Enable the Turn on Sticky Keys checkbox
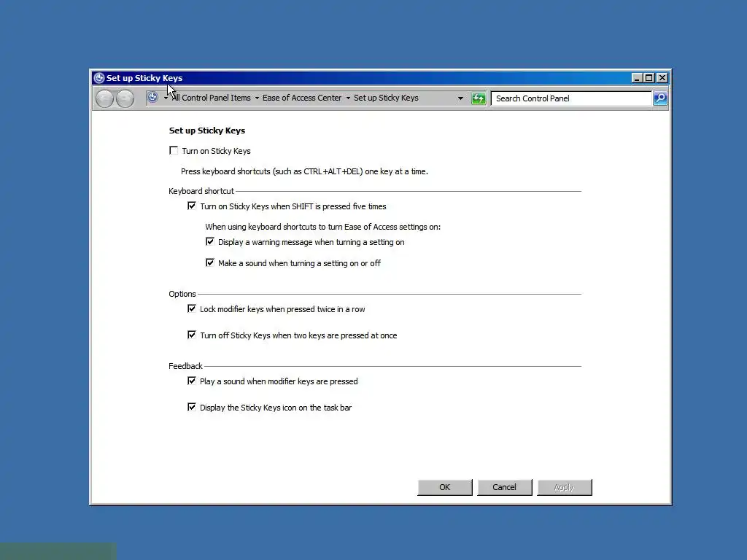747x560 pixels. pos(174,150)
